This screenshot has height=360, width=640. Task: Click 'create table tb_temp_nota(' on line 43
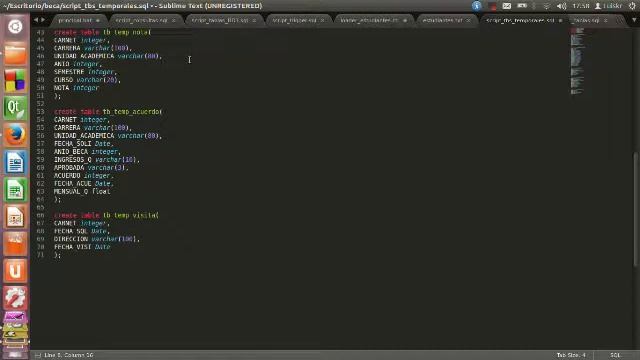102,32
